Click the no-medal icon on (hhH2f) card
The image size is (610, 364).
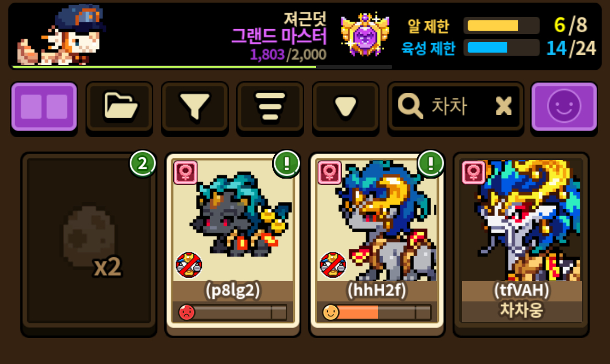point(333,265)
